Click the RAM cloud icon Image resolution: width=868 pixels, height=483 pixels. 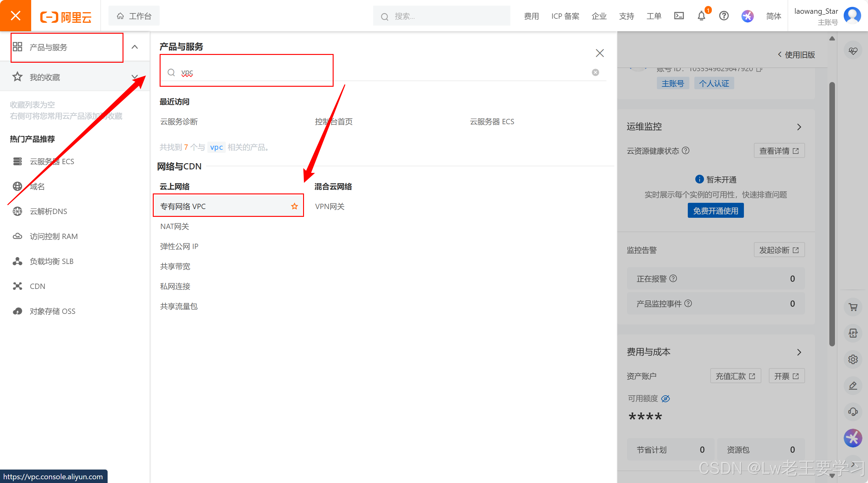tap(17, 236)
